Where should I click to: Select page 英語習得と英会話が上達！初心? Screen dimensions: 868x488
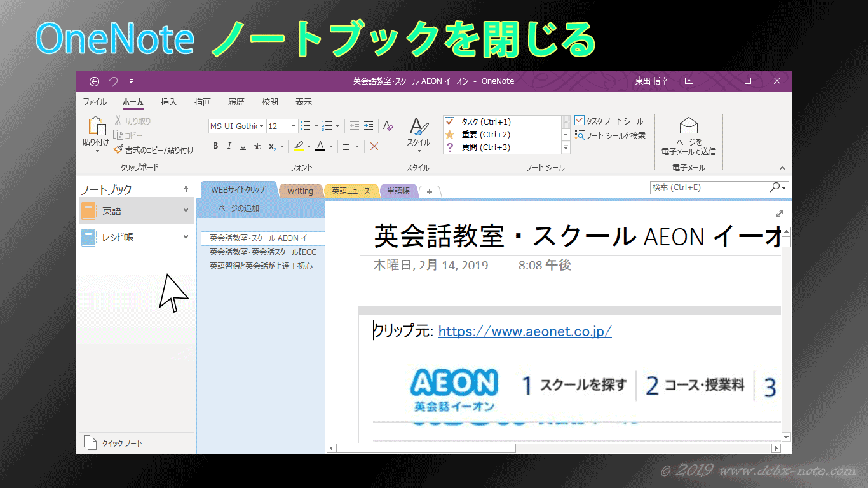[262, 266]
